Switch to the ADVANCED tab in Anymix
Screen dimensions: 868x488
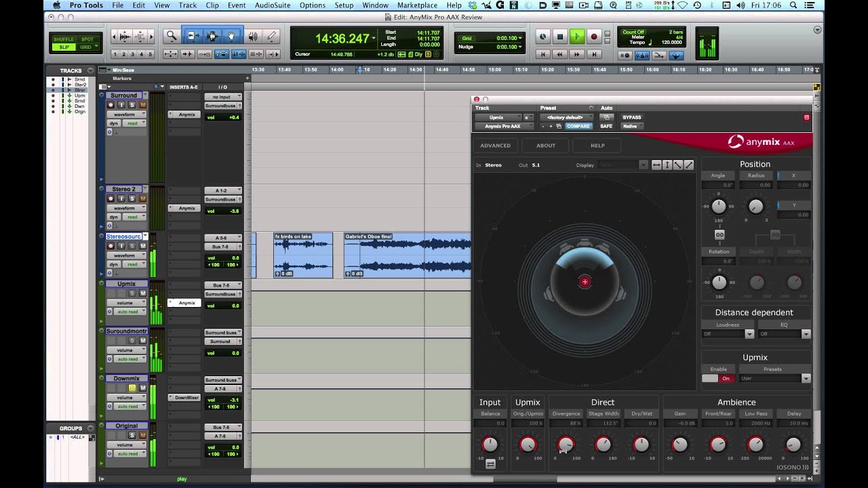tap(496, 145)
